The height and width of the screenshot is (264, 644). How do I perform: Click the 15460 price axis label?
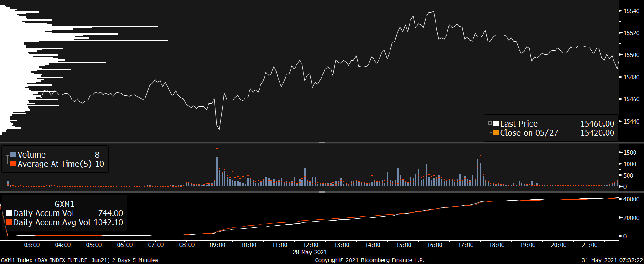631,99
